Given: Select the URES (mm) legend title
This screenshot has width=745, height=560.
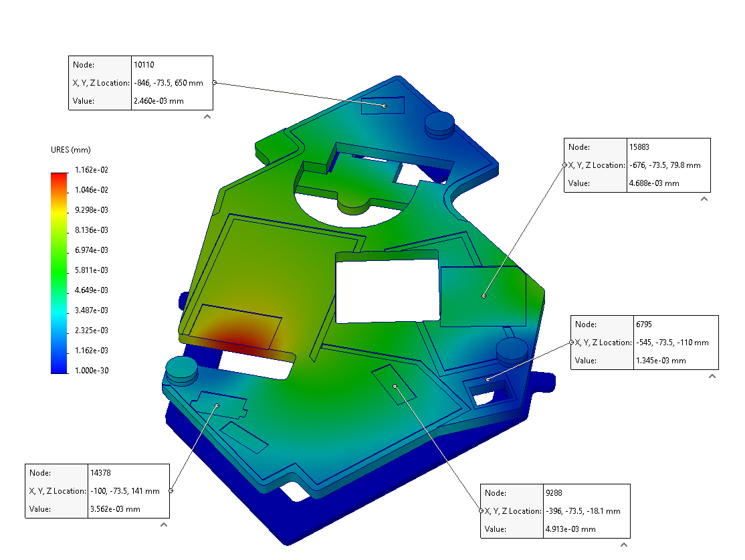Looking at the screenshot, I should click(x=71, y=150).
